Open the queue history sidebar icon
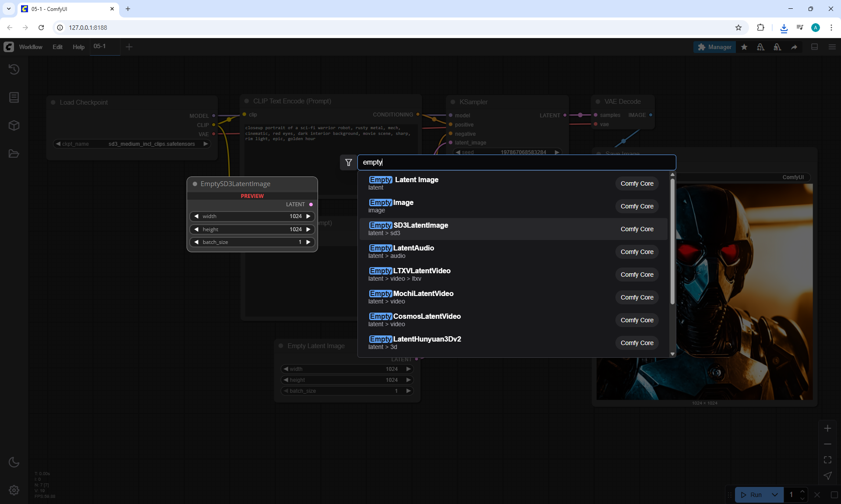This screenshot has height=504, width=841. (14, 69)
